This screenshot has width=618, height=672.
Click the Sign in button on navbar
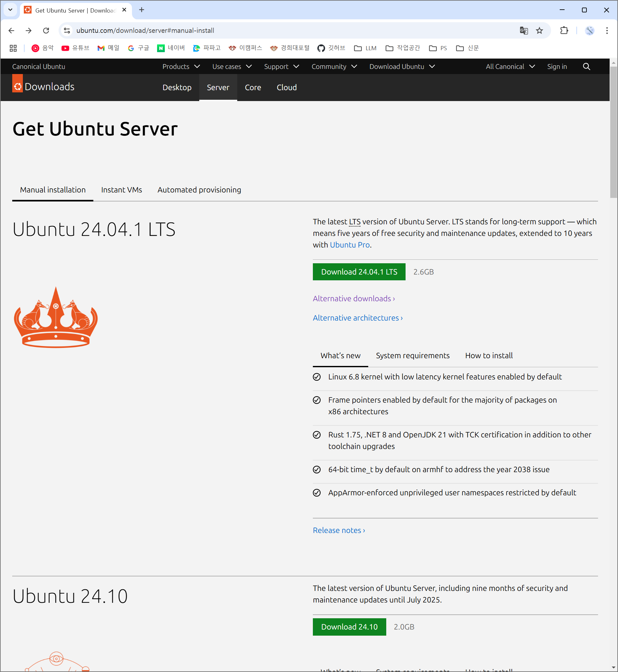(x=556, y=66)
